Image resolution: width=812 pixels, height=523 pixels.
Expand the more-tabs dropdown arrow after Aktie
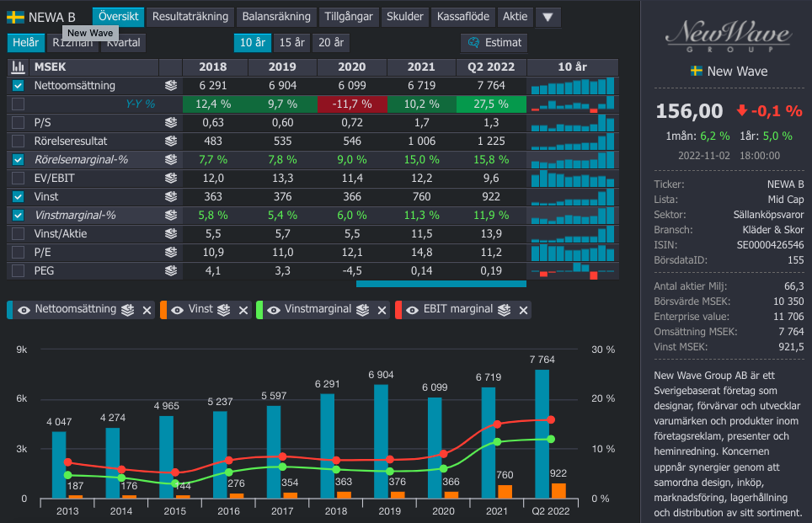pos(548,17)
